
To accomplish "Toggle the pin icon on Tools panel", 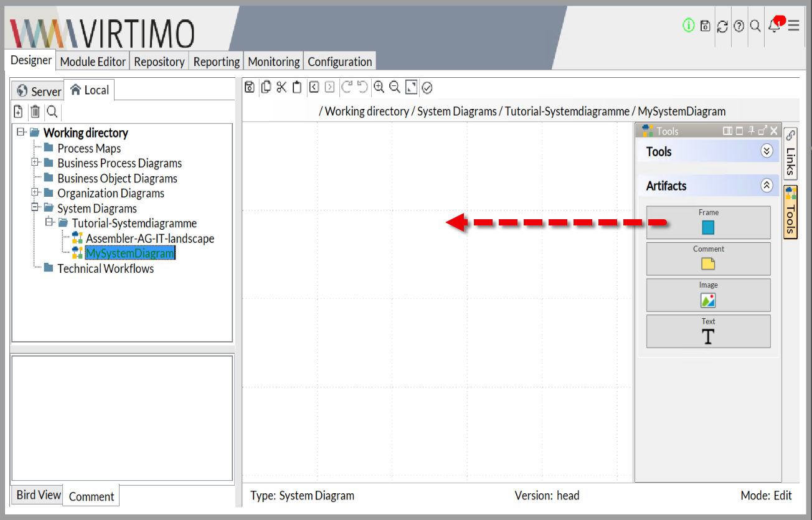I will (x=752, y=131).
